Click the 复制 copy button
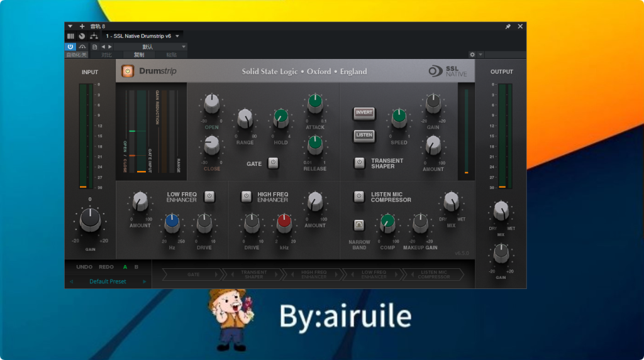The image size is (644, 360). pos(139,55)
